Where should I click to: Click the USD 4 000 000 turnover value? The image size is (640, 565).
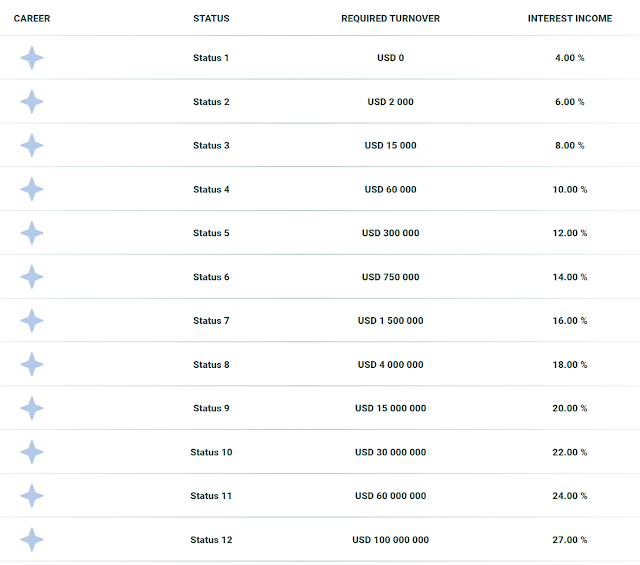point(391,365)
